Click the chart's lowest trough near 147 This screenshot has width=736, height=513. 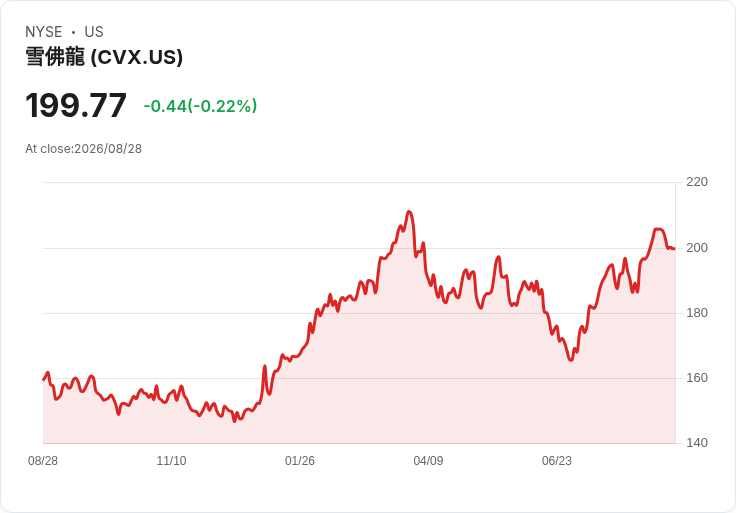point(235,421)
